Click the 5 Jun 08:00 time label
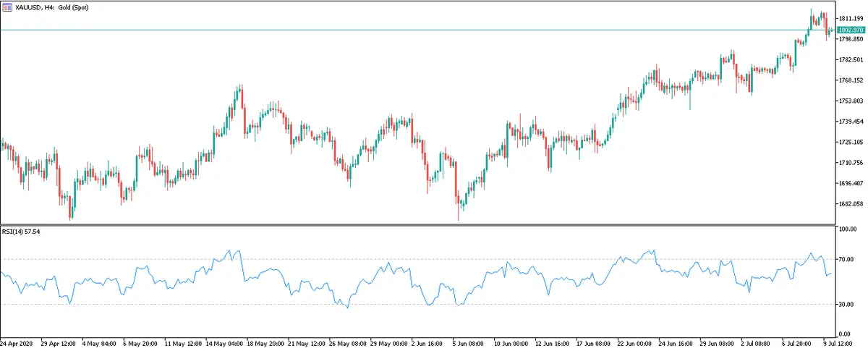The height and width of the screenshot is (351, 868). tap(467, 344)
